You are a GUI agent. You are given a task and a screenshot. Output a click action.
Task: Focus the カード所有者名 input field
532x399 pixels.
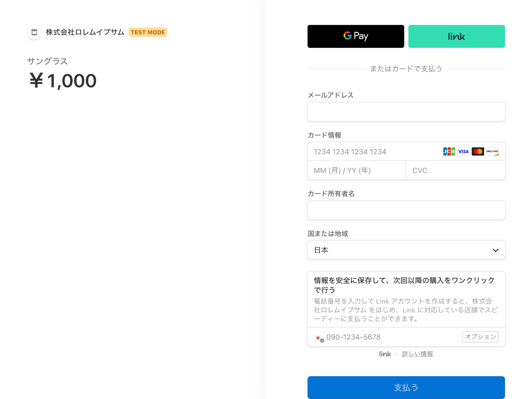406,210
